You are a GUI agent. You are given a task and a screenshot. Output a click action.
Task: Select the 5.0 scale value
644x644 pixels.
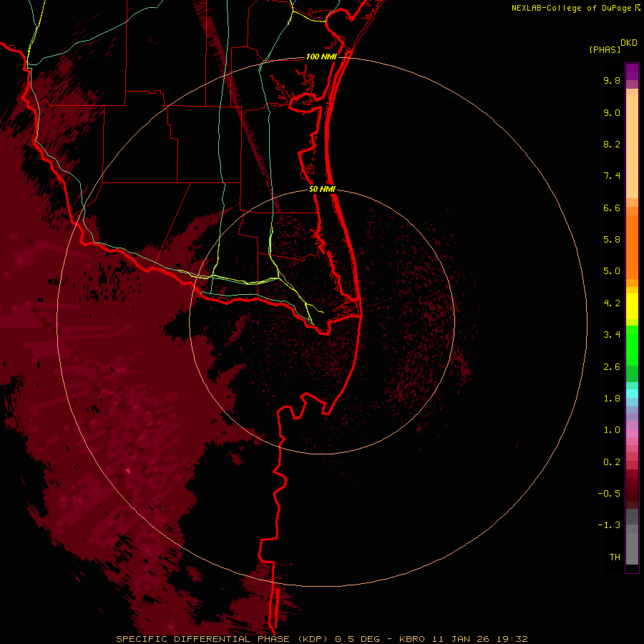[x=612, y=271]
